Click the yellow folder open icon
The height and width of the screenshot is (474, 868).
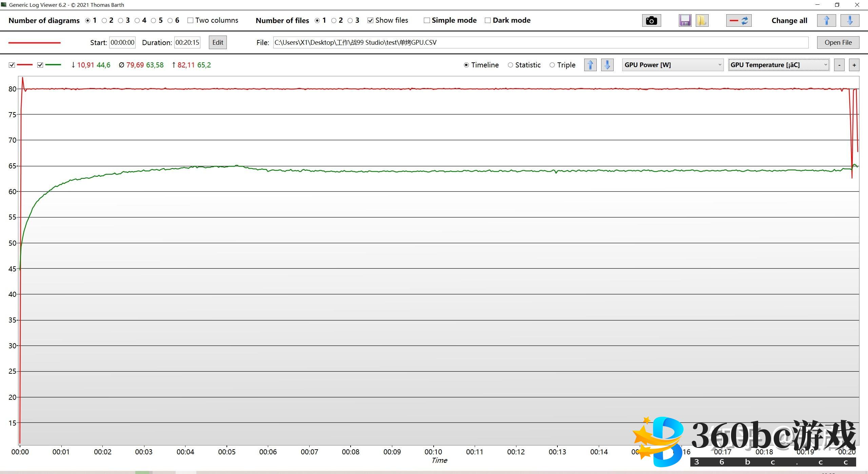coord(702,21)
